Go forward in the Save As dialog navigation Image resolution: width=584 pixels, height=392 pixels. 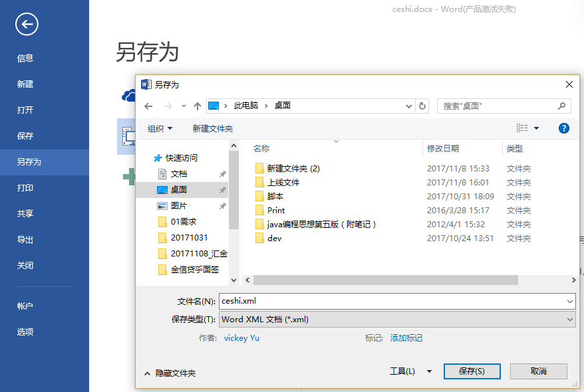pos(168,106)
